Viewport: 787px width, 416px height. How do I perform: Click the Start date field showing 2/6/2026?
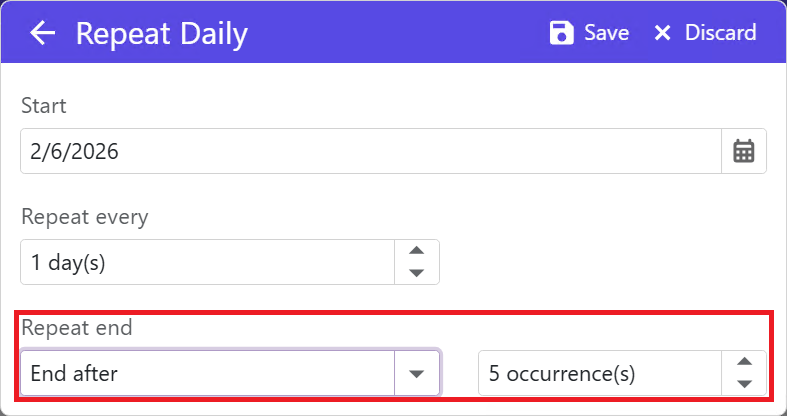370,151
